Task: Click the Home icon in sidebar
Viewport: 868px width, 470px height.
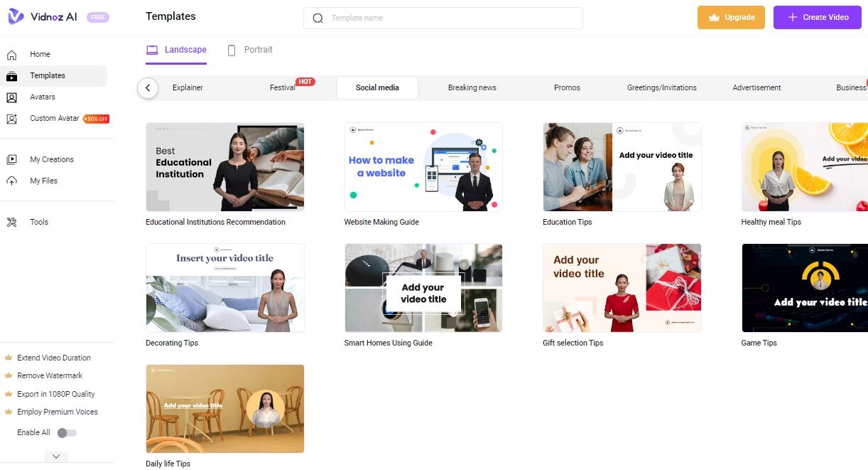Action: [x=11, y=55]
